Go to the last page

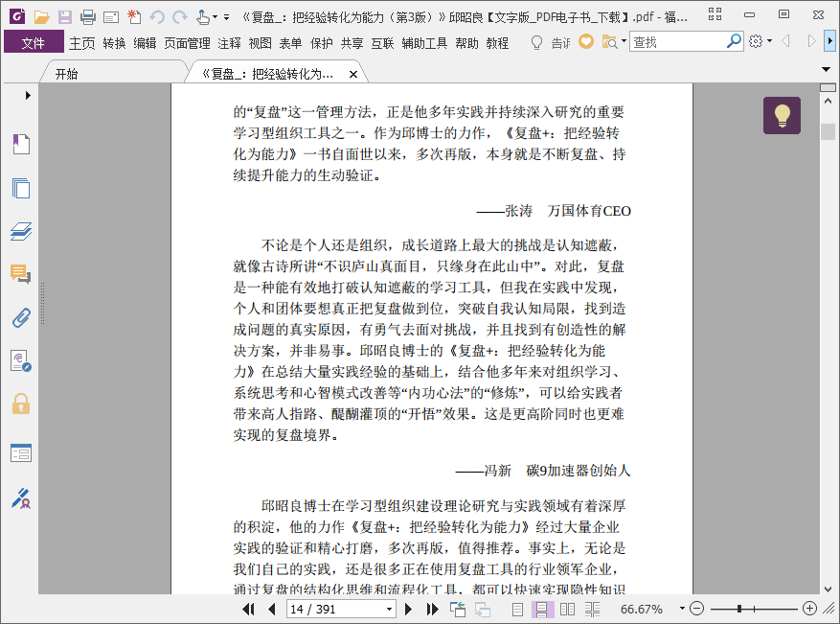(x=432, y=609)
